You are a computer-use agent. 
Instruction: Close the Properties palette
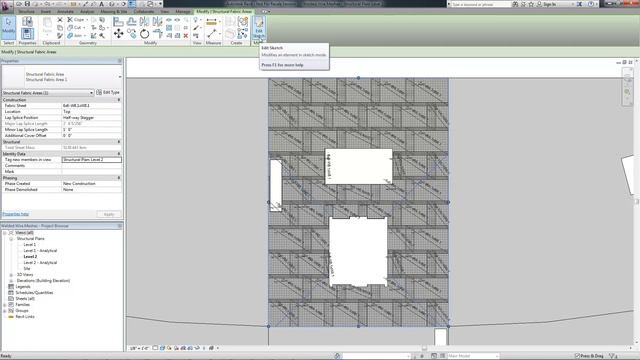120,61
